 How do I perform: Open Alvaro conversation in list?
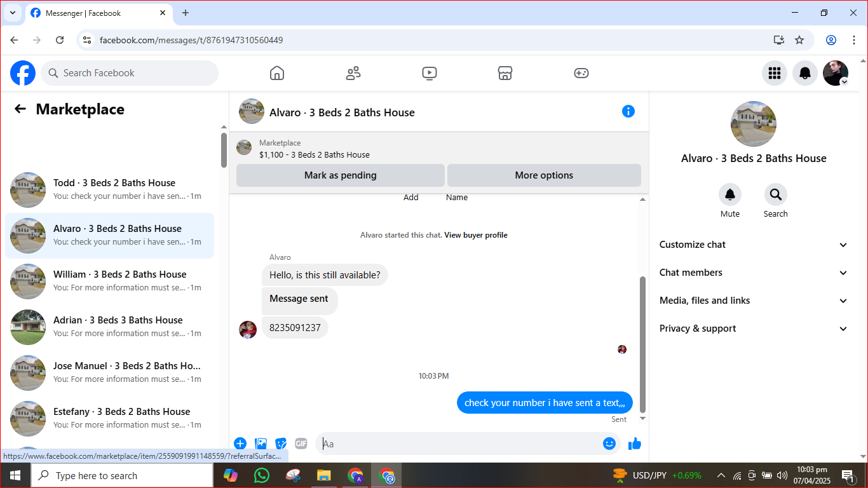point(110,235)
